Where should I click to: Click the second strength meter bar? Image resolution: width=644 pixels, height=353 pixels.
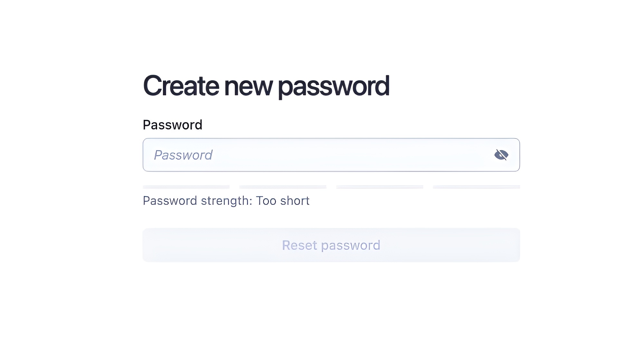283,187
